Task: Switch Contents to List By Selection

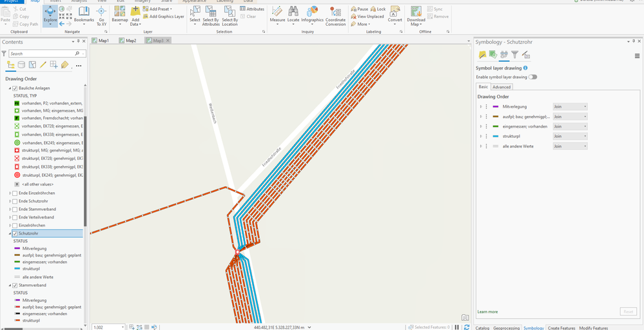Action: coord(32,65)
